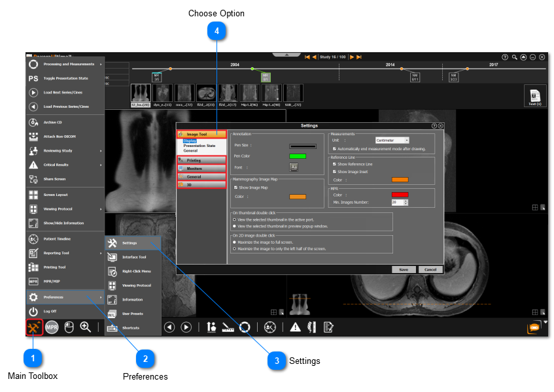Image resolution: width=554 pixels, height=392 pixels.
Task: Select the zoom magnifier tool in bottom toolbar
Action: point(85,327)
